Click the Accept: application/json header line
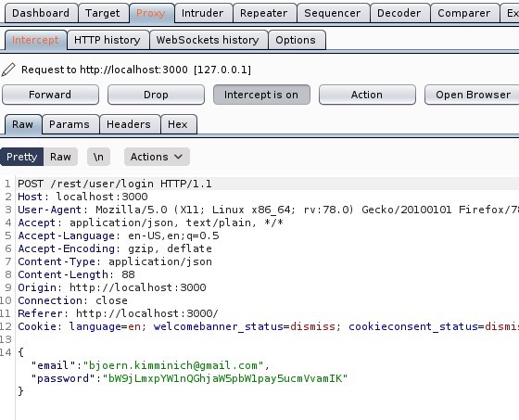The image size is (519, 420). pyautogui.click(x=150, y=223)
